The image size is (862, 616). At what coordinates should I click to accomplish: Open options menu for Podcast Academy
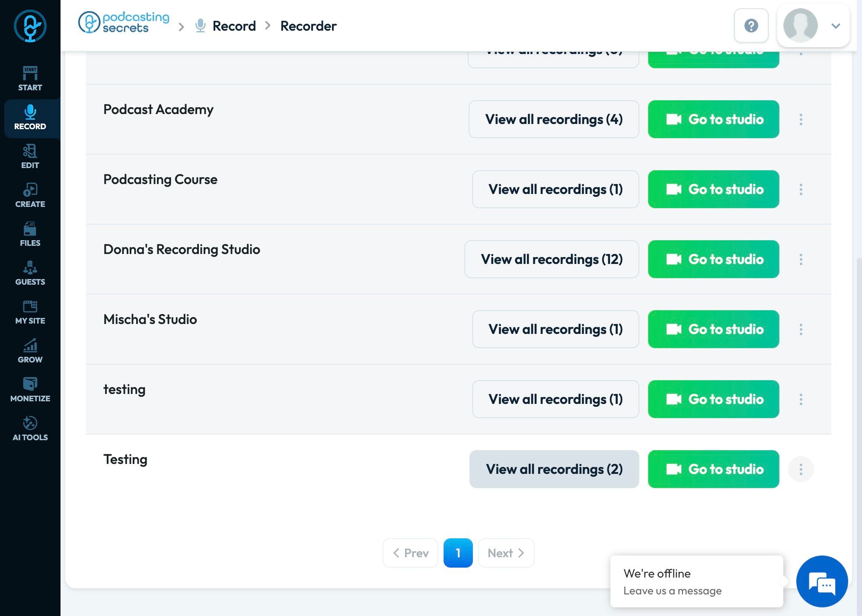pyautogui.click(x=801, y=119)
